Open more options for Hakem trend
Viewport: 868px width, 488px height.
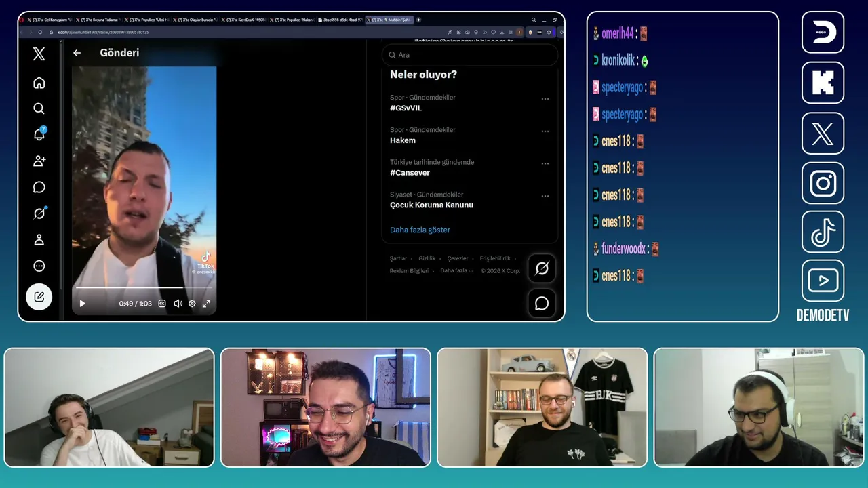[x=545, y=131]
